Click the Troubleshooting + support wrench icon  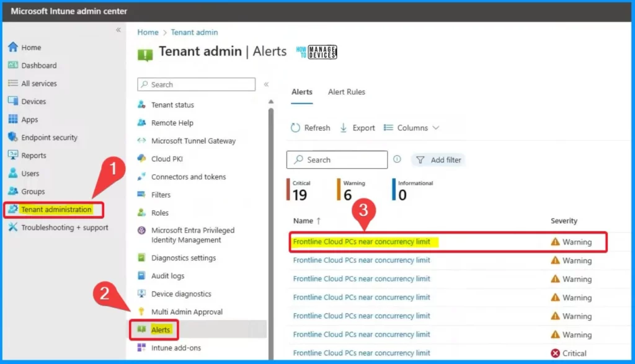click(x=13, y=227)
